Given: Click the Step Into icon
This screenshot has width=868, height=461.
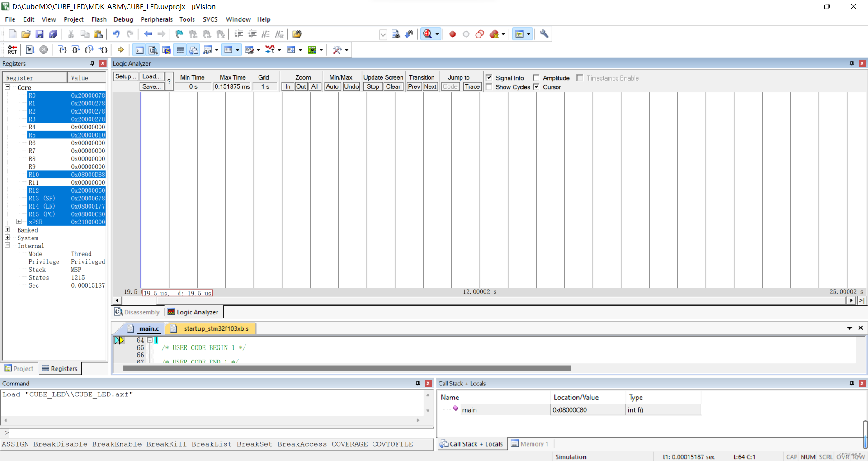Looking at the screenshot, I should [63, 50].
